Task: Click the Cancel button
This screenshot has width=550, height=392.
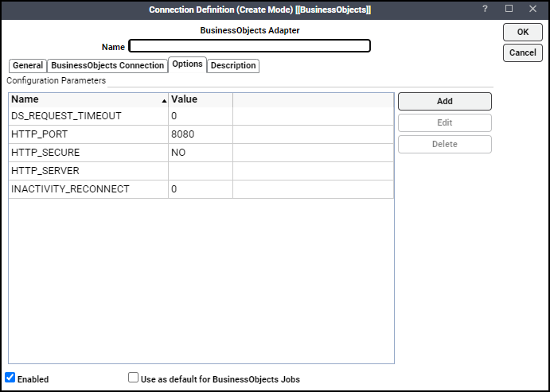Action: point(523,53)
